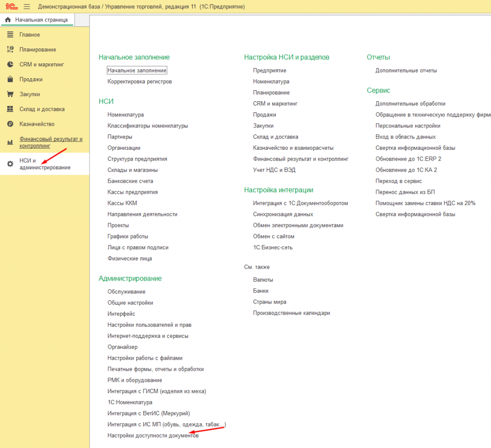
Task: Open РМК и оборудование
Action: pyautogui.click(x=135, y=380)
